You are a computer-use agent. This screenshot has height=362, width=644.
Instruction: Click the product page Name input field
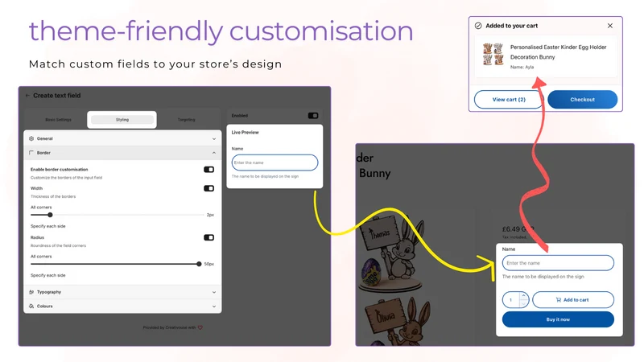(x=558, y=263)
